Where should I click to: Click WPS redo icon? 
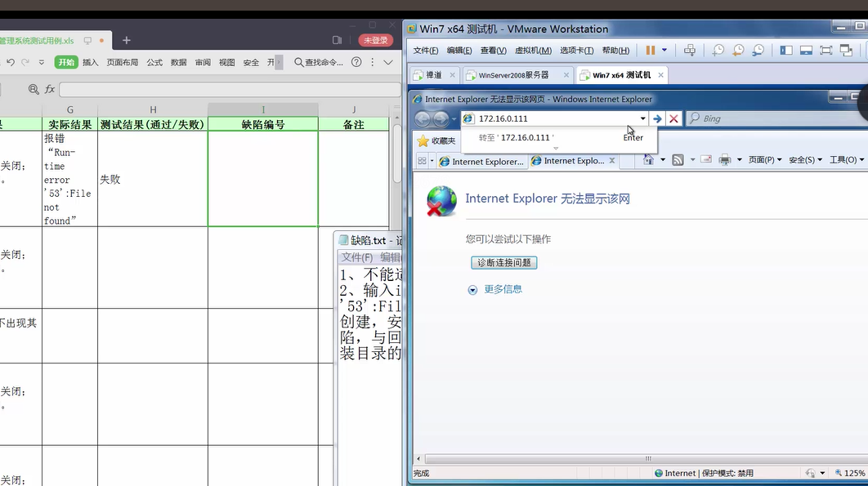[x=25, y=63]
